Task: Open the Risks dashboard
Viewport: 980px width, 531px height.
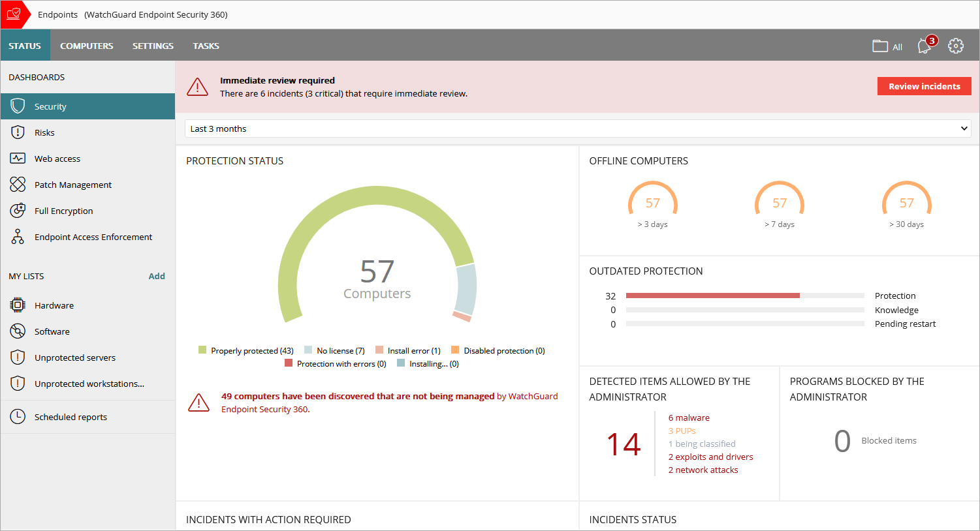Action: 87,132
